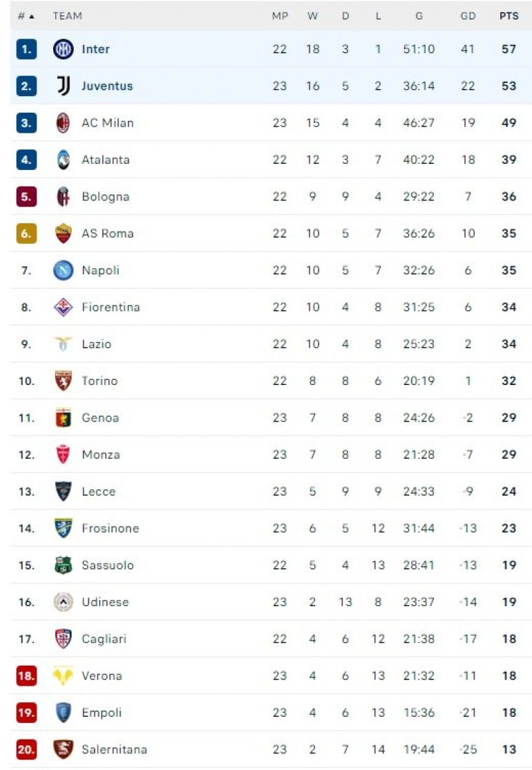This screenshot has width=532, height=770.
Task: Click the red position 20 badge
Action: pyautogui.click(x=26, y=749)
